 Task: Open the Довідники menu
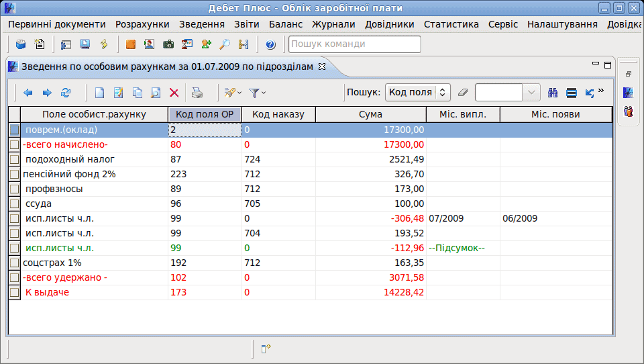coord(389,24)
